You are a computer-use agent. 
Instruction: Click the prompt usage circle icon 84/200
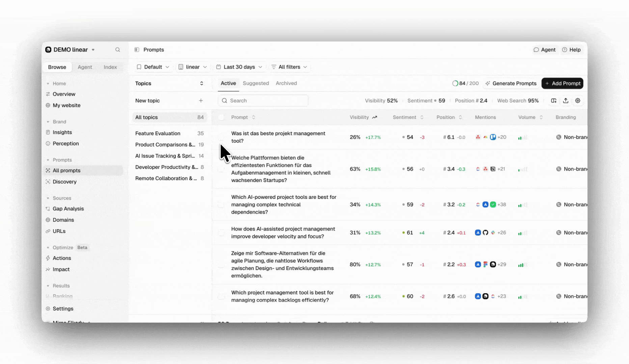tap(455, 83)
